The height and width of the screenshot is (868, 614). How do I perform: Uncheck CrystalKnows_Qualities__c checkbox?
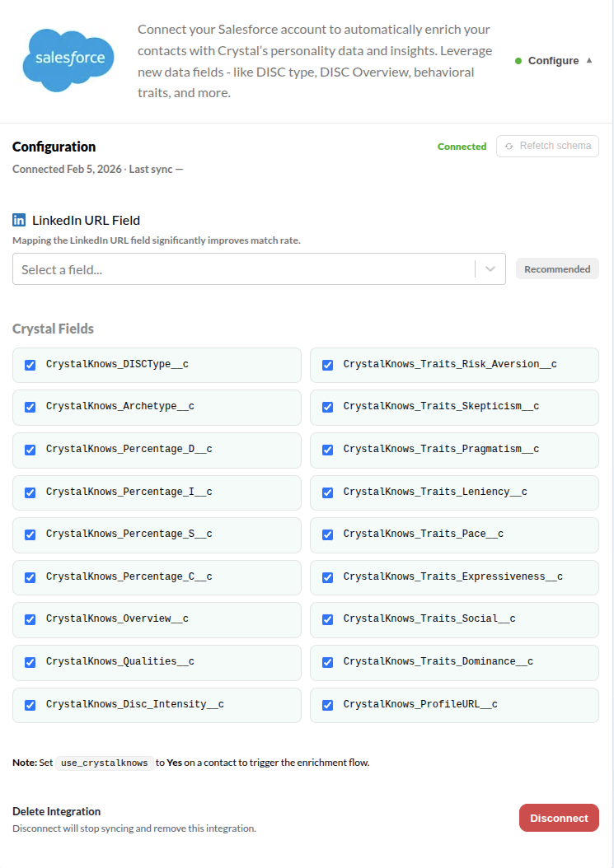(x=30, y=661)
